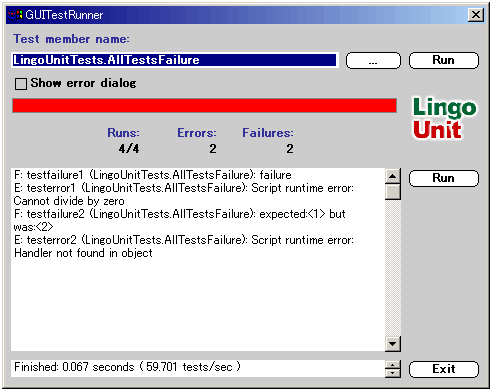The image size is (493, 391).
Task: Click the results list scroll down arrow
Action: (393, 344)
